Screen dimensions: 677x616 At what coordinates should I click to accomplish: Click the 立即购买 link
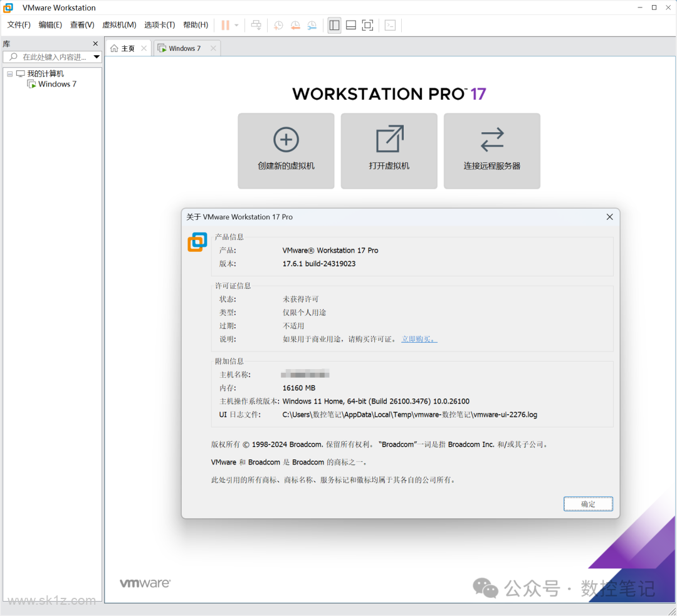[x=419, y=339]
